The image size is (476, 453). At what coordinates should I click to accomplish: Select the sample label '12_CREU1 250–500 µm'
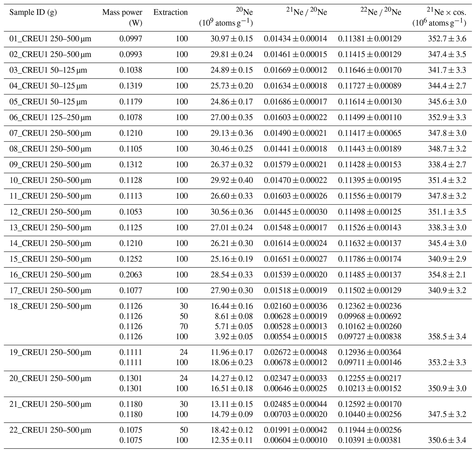point(50,212)
